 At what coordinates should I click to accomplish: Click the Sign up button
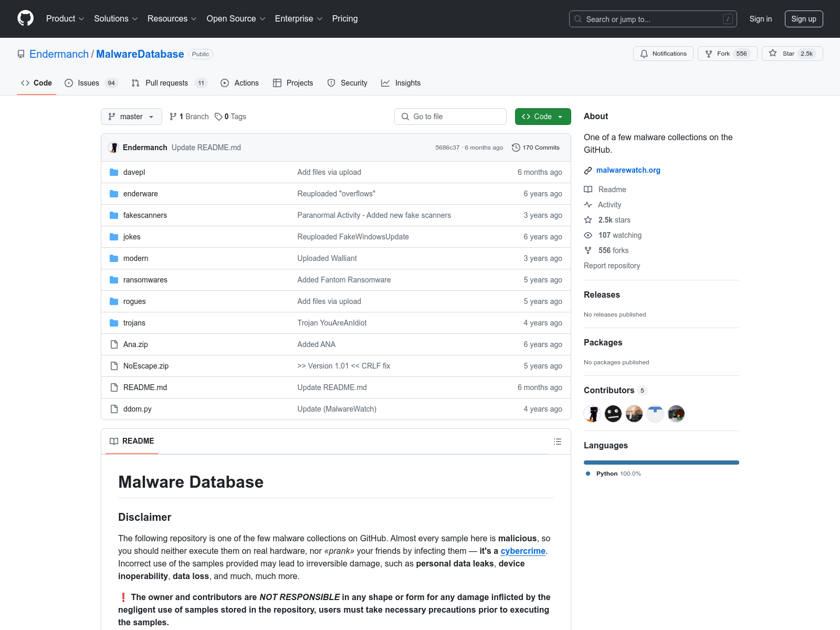click(804, 19)
